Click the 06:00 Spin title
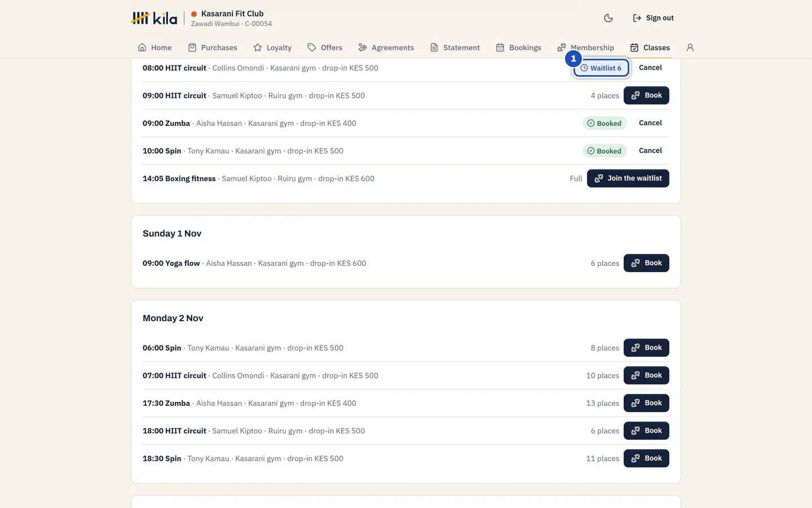Image resolution: width=812 pixels, height=508 pixels. (162, 348)
